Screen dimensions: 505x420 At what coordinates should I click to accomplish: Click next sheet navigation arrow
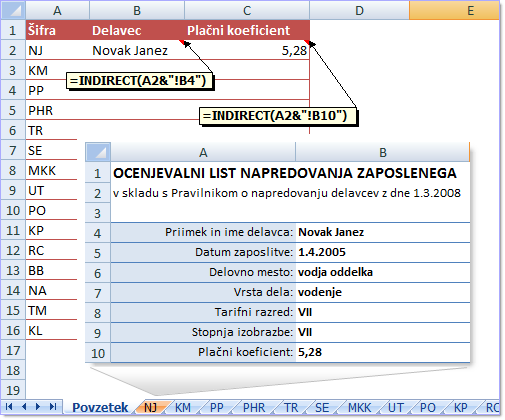tap(38, 407)
